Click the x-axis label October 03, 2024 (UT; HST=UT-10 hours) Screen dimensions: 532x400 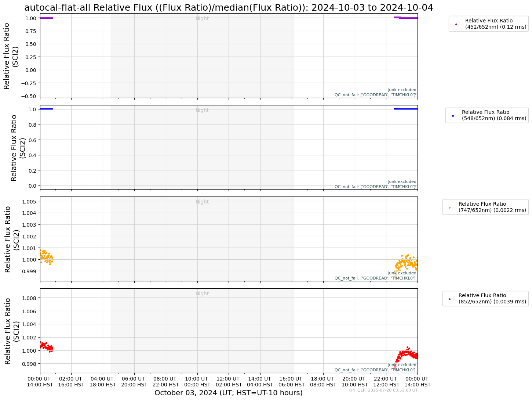point(229,393)
